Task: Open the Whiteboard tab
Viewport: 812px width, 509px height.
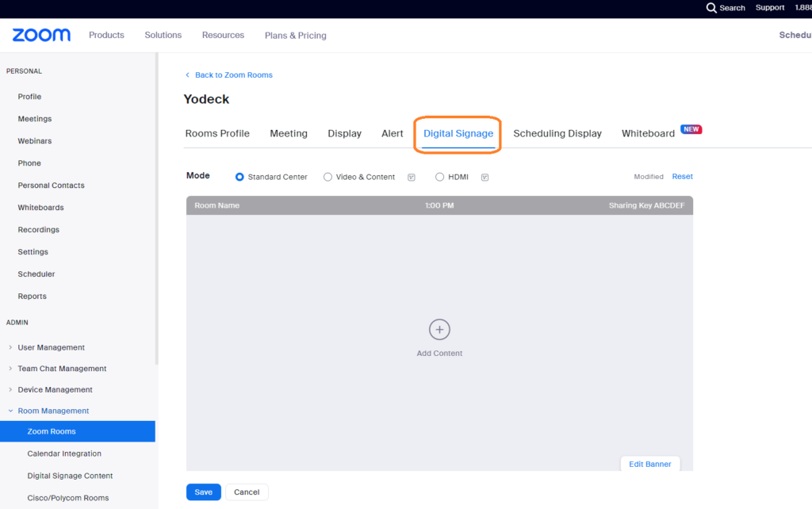Action: [648, 133]
